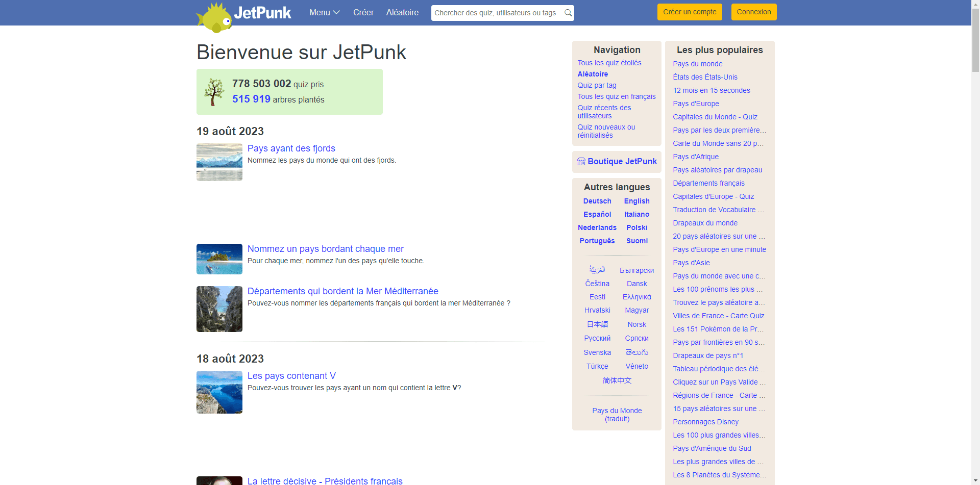The width and height of the screenshot is (980, 485).
Task: Open the Mediterranean cliffs quiz thumbnail
Action: (x=219, y=309)
